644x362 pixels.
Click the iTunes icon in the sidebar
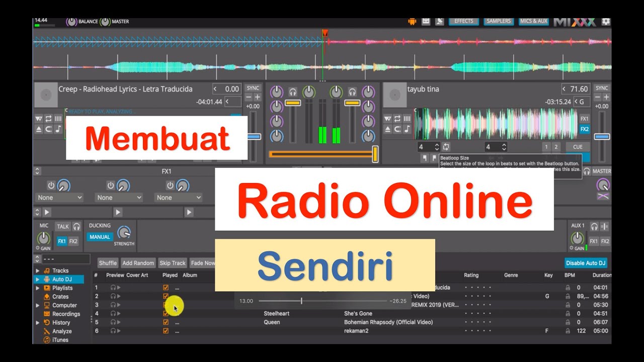(47, 340)
